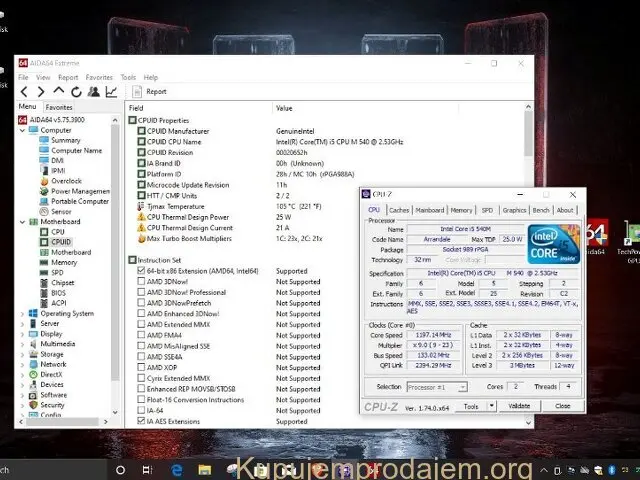Open the Favorites menu in AIDA64

coord(99,77)
